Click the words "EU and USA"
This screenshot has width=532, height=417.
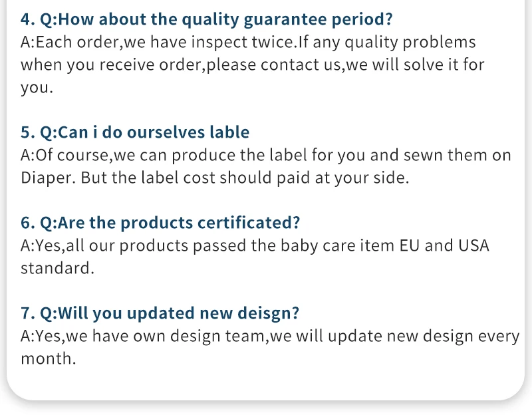[444, 245]
